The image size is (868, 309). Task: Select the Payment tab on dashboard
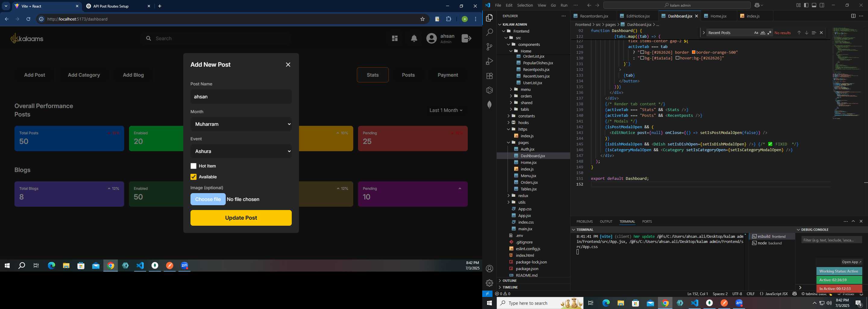click(x=448, y=75)
